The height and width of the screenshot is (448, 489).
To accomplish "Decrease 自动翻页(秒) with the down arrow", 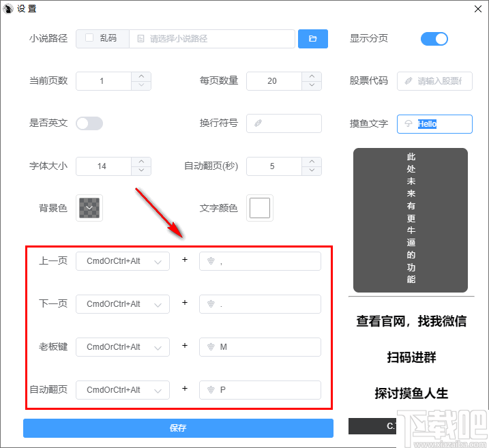I will [312, 170].
